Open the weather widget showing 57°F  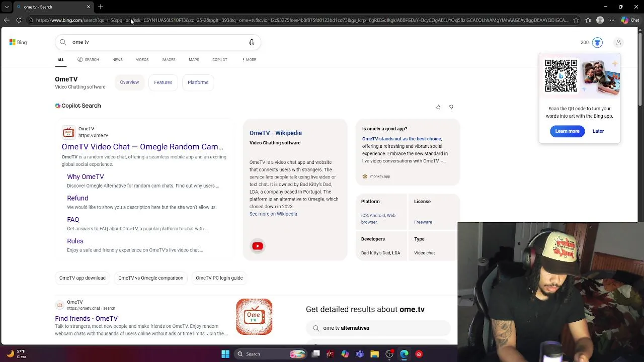(x=16, y=354)
